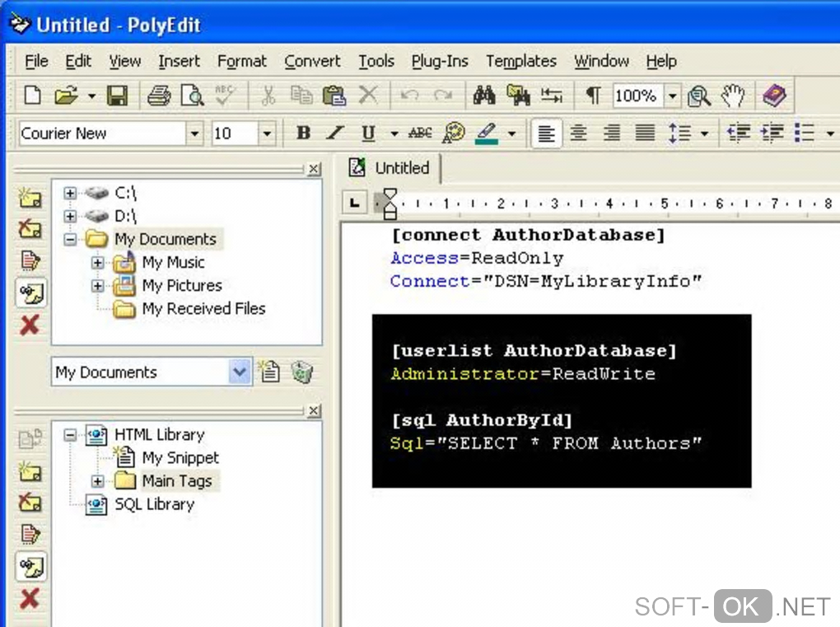Open Find with the binoculars icon
The height and width of the screenshot is (627, 840).
click(x=485, y=96)
